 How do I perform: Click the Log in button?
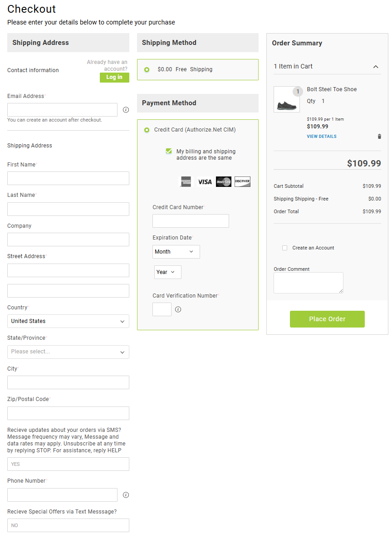(114, 78)
